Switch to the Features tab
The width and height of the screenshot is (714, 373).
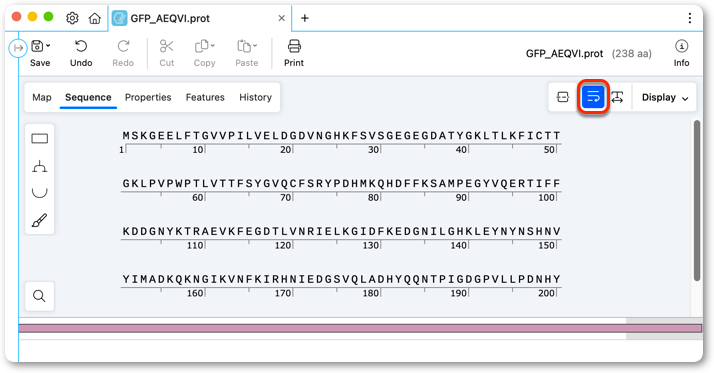coord(205,97)
